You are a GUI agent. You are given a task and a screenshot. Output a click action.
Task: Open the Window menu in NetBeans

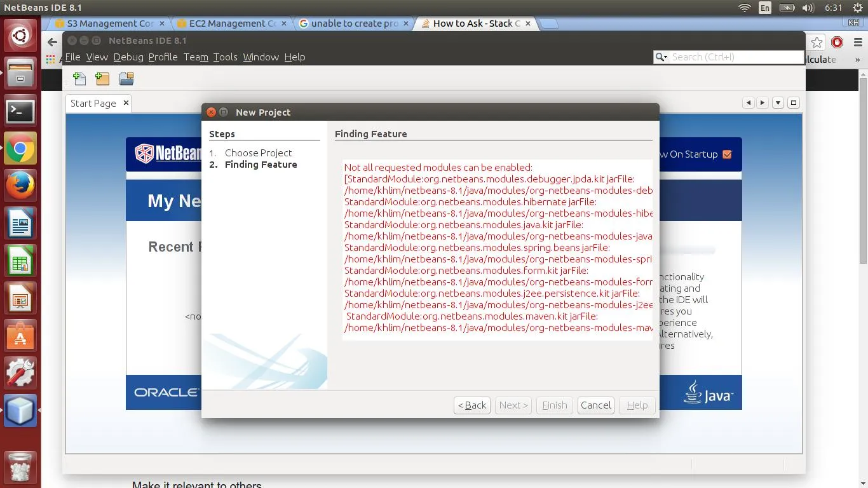click(x=261, y=57)
